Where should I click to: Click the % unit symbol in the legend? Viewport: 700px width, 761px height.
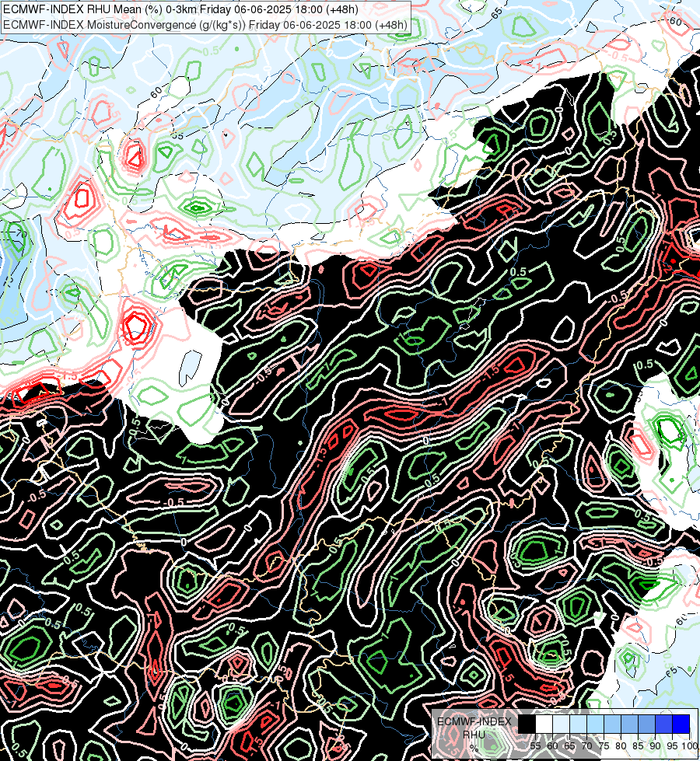(x=474, y=748)
